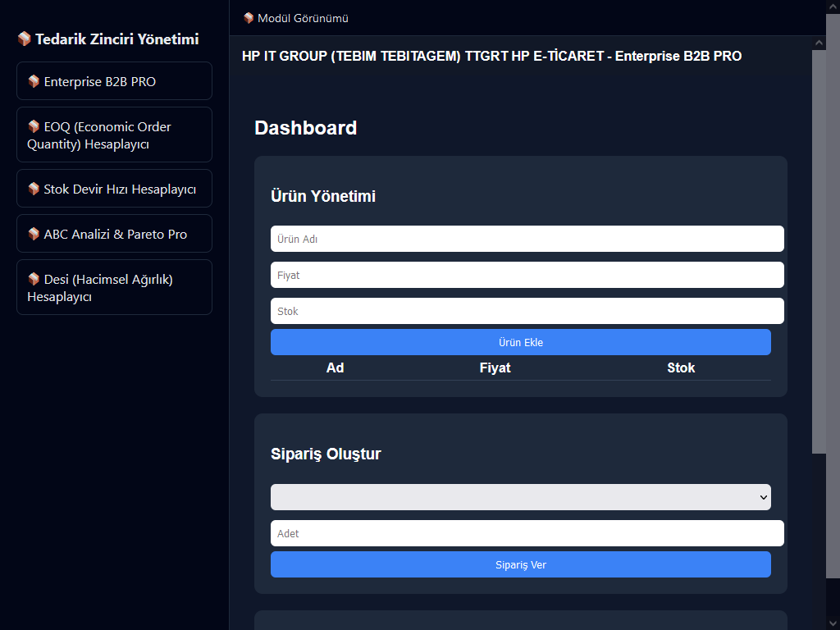Image resolution: width=840 pixels, height=630 pixels.
Task: Expand the product dropdown under Sipariş Oluştur
Action: pos(520,497)
